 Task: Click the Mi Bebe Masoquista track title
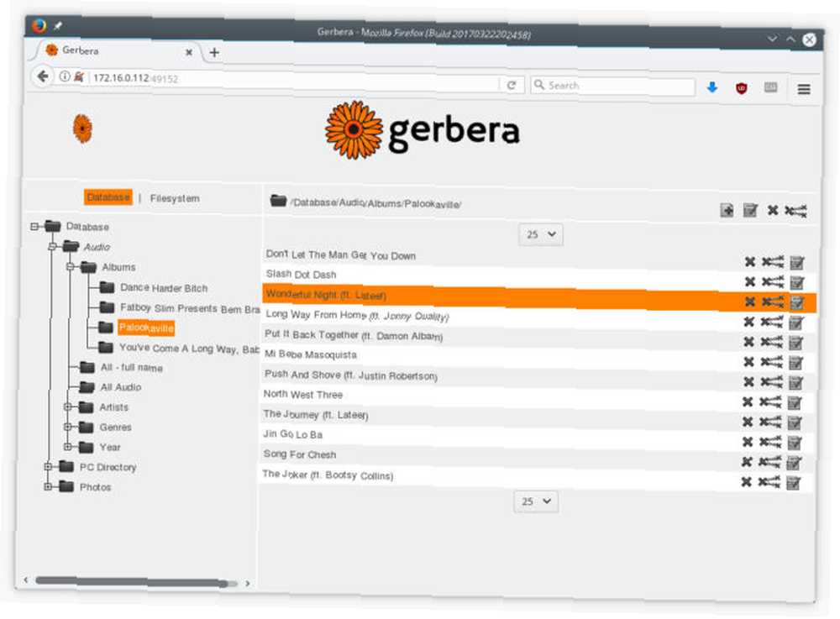(x=311, y=354)
